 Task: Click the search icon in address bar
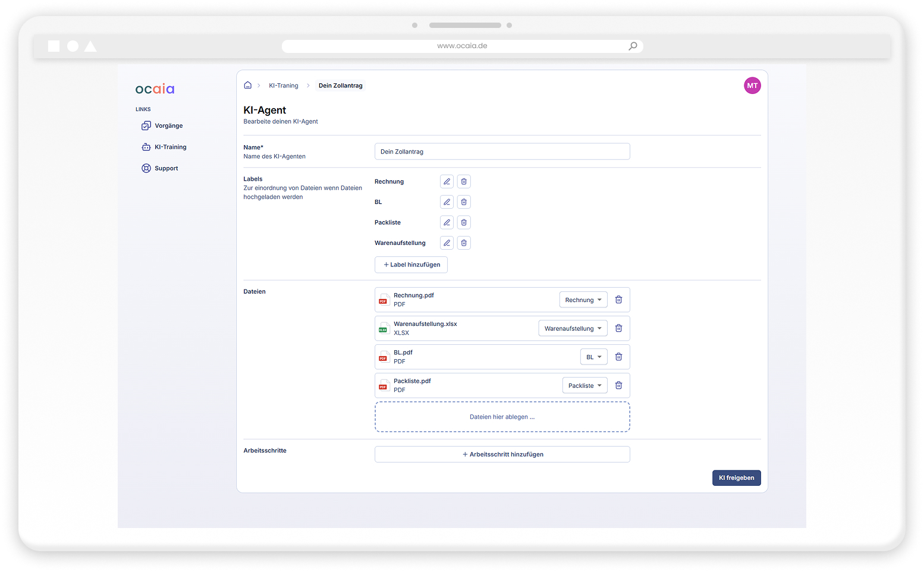coord(633,46)
